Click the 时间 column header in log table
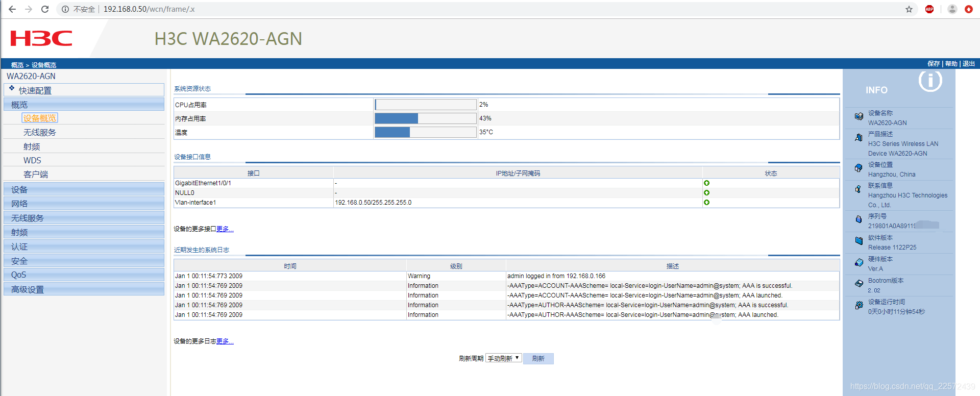This screenshot has width=980, height=396. tap(290, 266)
